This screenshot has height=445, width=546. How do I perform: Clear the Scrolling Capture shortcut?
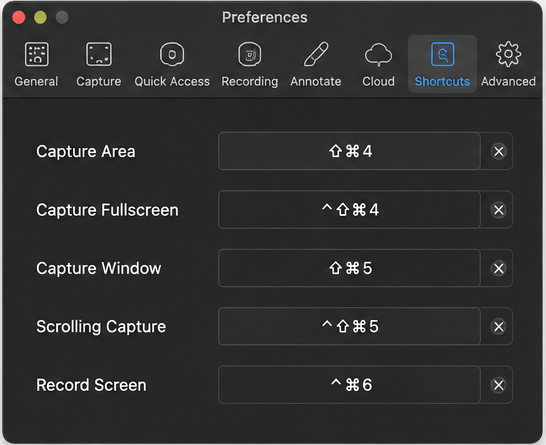[498, 327]
